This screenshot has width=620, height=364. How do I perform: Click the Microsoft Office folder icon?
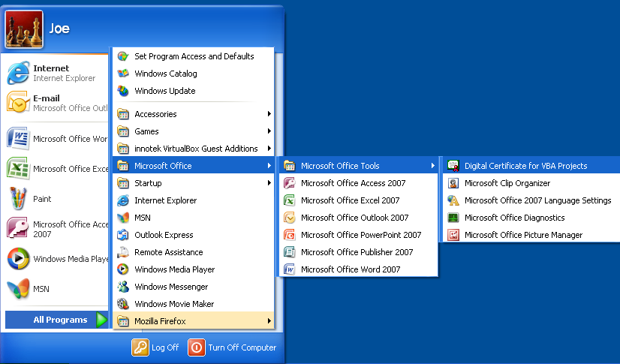123,166
